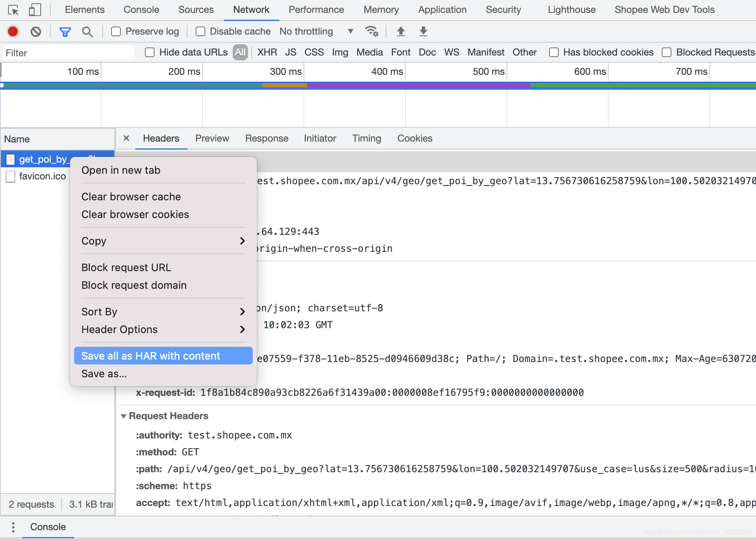Activate the inspect element picker icon
This screenshot has height=539, width=756.
click(13, 10)
